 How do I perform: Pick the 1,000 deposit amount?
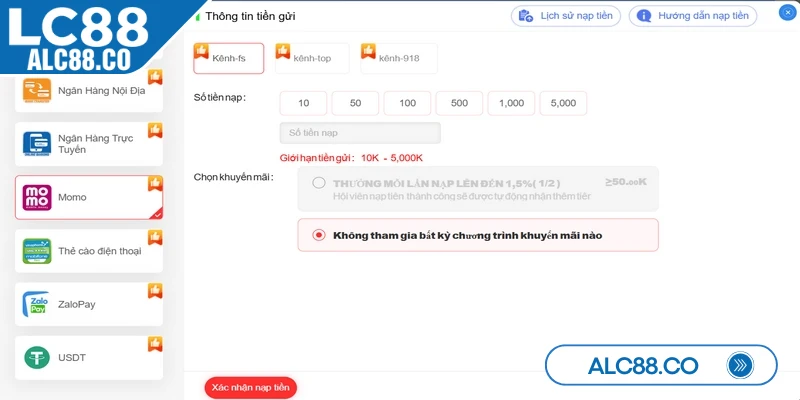coord(511,103)
